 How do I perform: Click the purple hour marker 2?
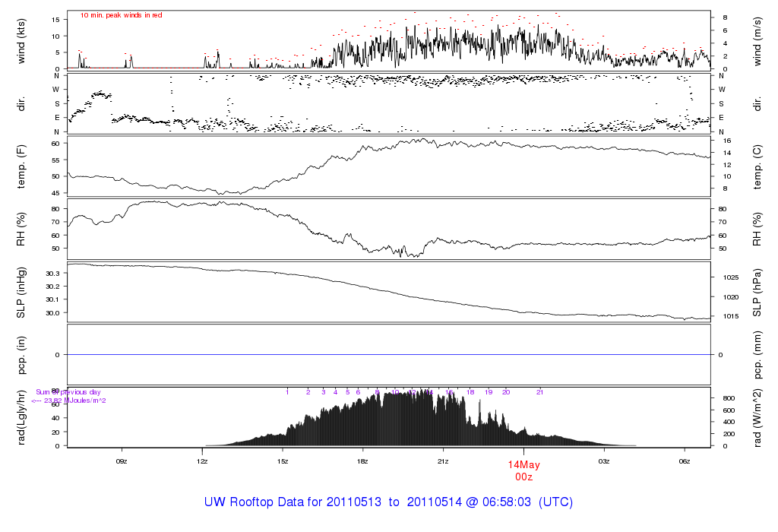(308, 392)
